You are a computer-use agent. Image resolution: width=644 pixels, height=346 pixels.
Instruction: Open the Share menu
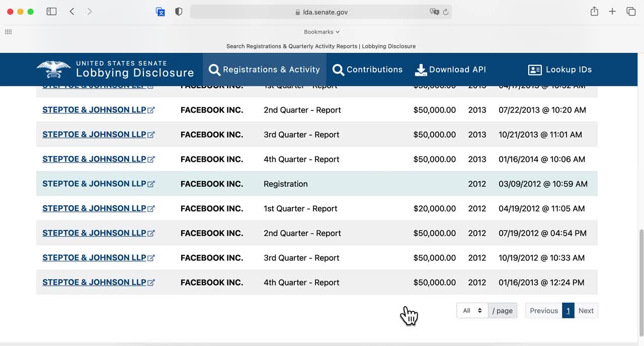(x=594, y=11)
